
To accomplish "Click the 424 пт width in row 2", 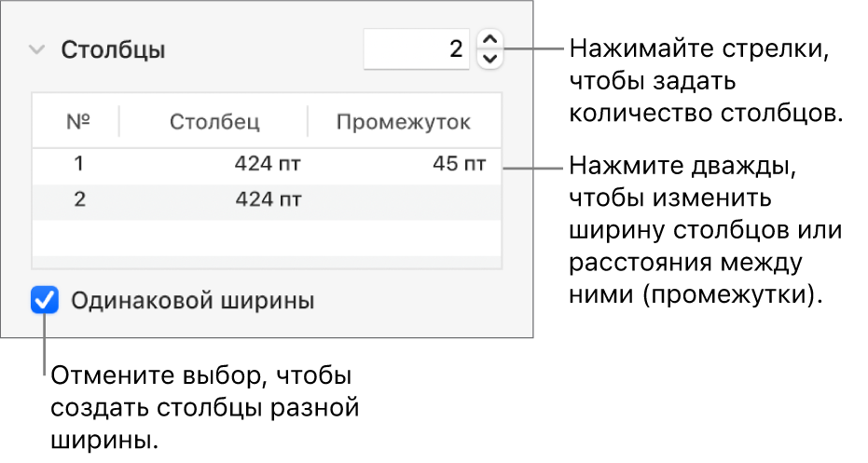I will [x=269, y=198].
